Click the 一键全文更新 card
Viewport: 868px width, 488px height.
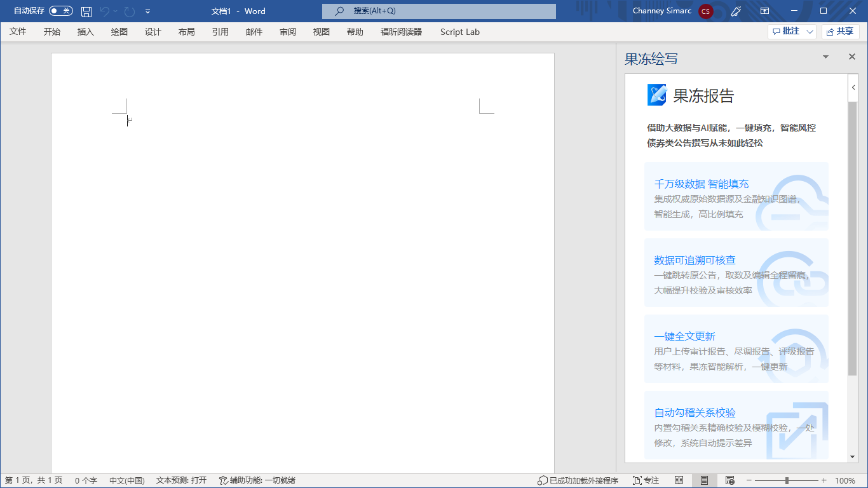(736, 349)
